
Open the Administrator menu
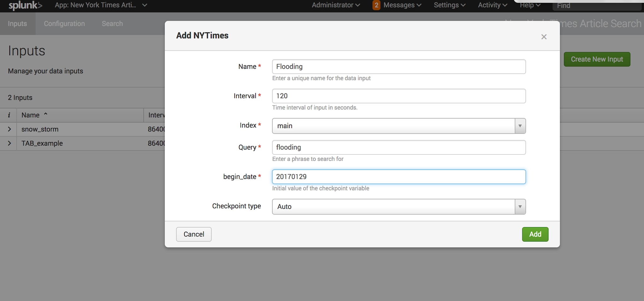click(x=336, y=5)
